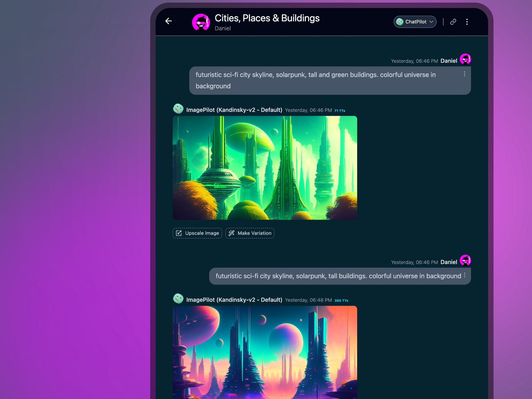Click Daniel's avatar on the second message
Screen dimensions: 532x399
click(465, 260)
